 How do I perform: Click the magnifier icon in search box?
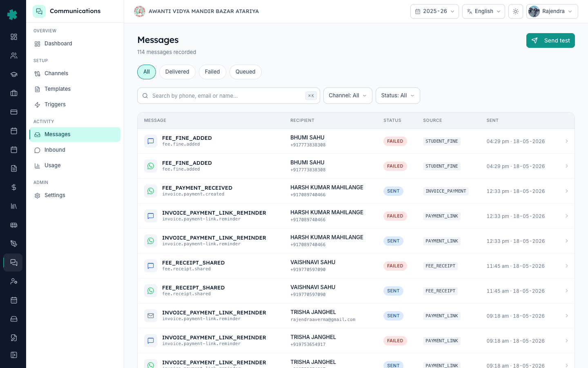(x=145, y=96)
